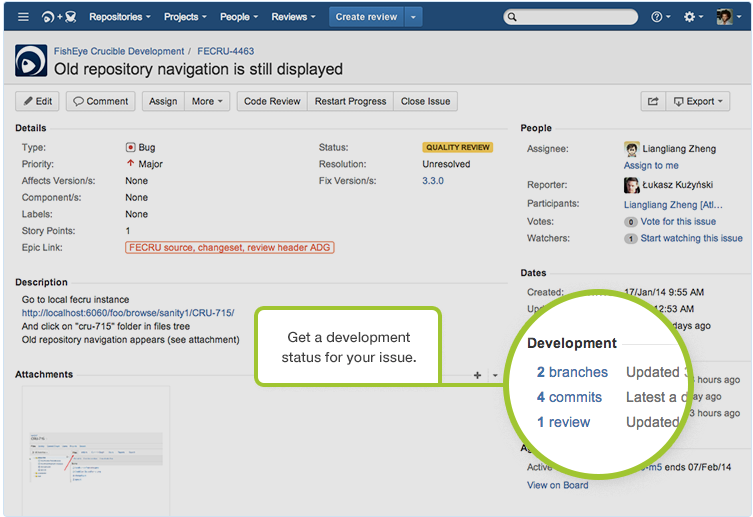This screenshot has height=517, width=753.
Task: Open the hamburger navigation menu
Action: click(23, 17)
